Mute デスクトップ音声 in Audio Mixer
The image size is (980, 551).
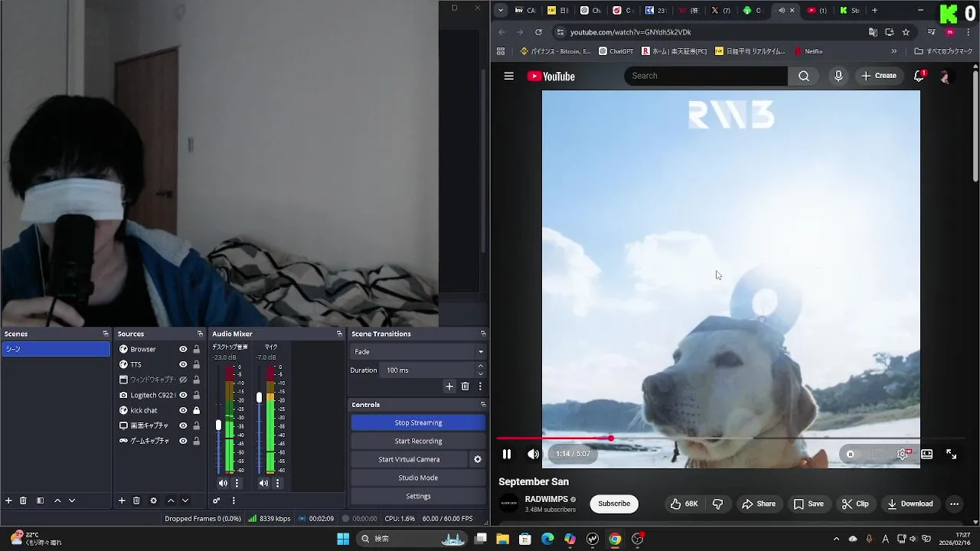click(x=223, y=483)
